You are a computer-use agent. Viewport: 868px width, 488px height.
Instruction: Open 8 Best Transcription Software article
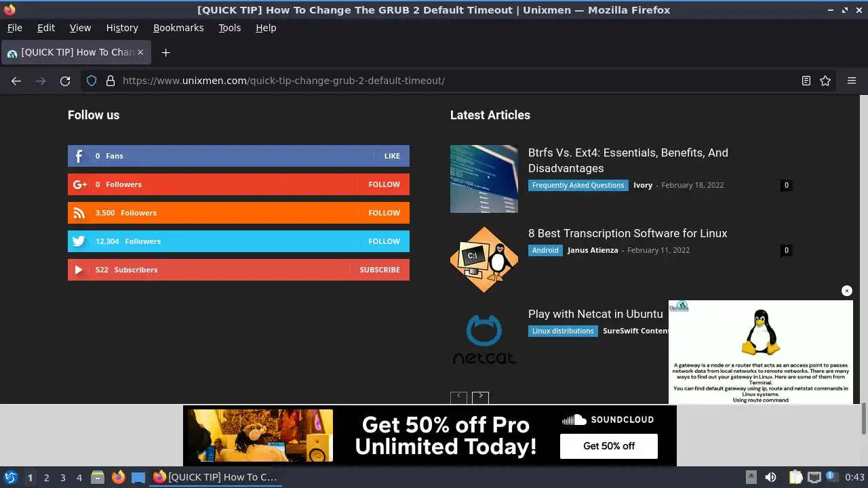(x=627, y=233)
